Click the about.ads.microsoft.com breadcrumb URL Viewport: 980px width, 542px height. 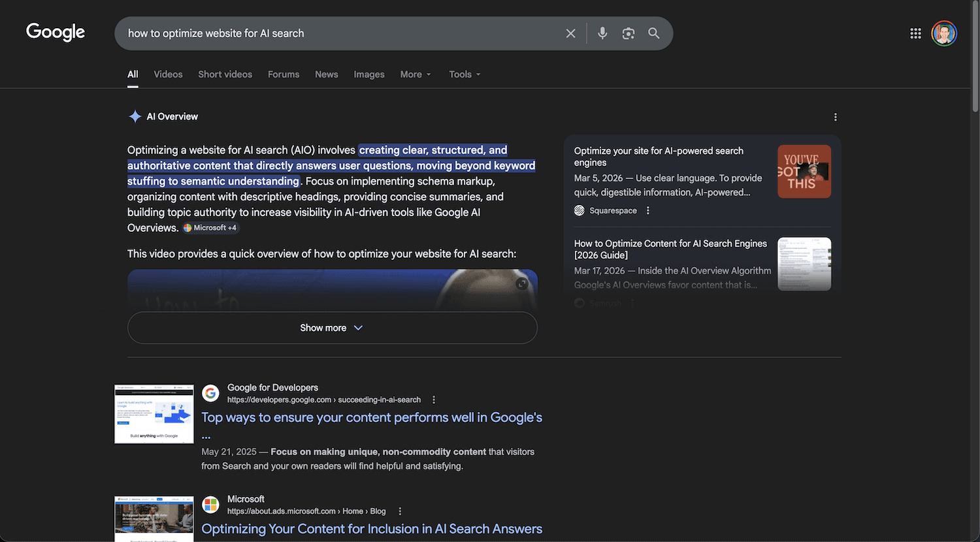point(306,511)
